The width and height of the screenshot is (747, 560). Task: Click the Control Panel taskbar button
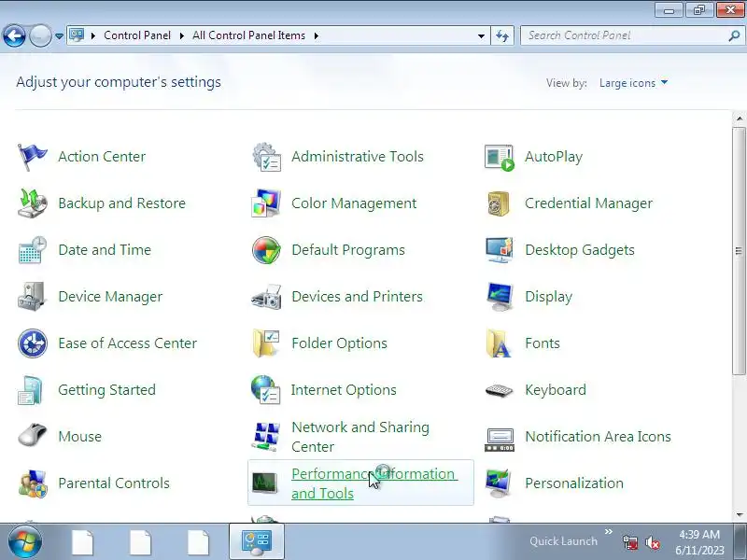pyautogui.click(x=256, y=542)
